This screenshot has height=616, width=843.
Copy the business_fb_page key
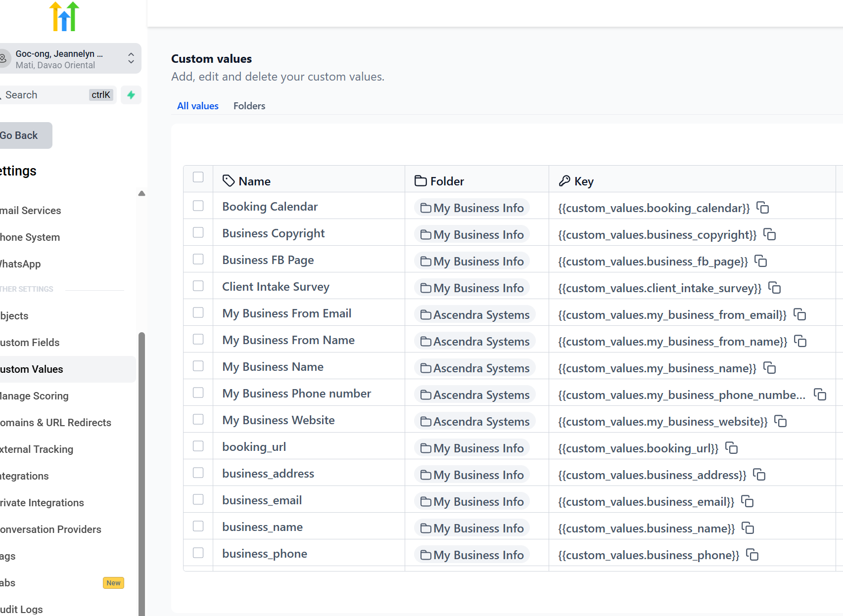[761, 261]
